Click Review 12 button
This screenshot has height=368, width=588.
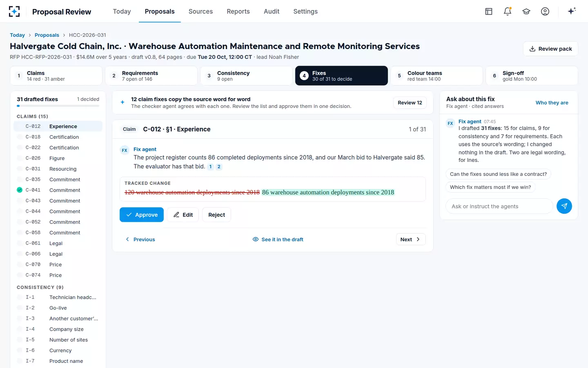410,103
